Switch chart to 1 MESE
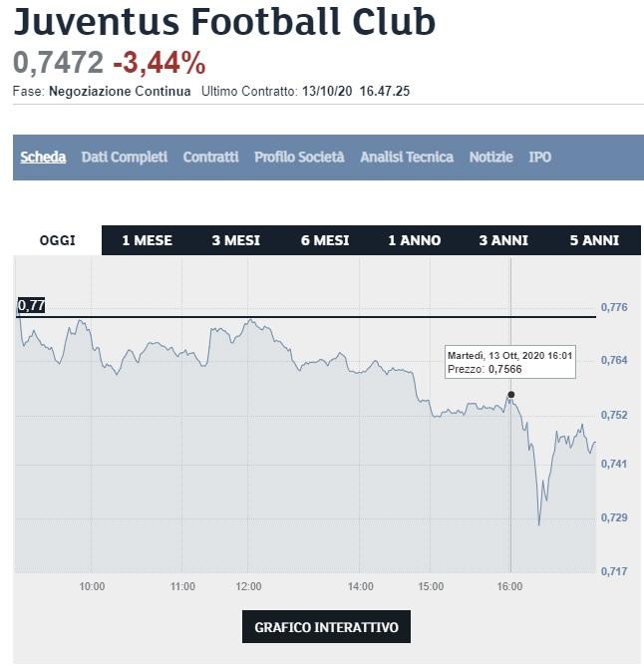644x666 pixels. coord(147,240)
